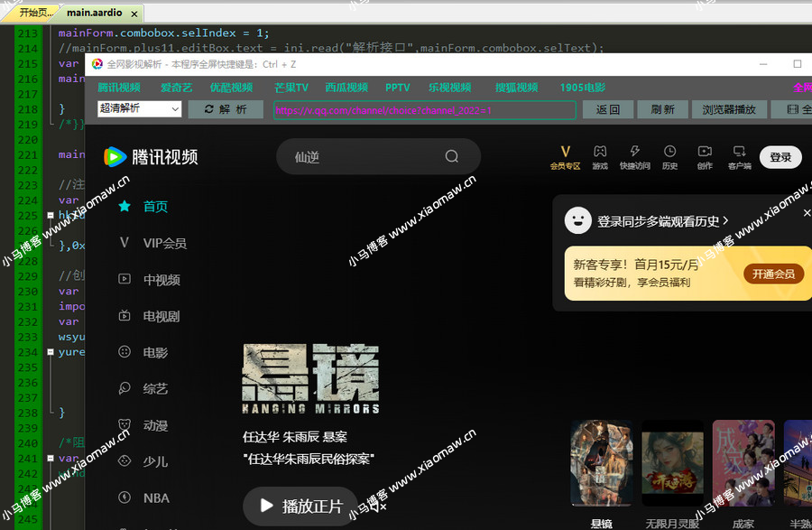Select the 搜狐视频 site tab
Screen dimensions: 812x530
click(516, 88)
